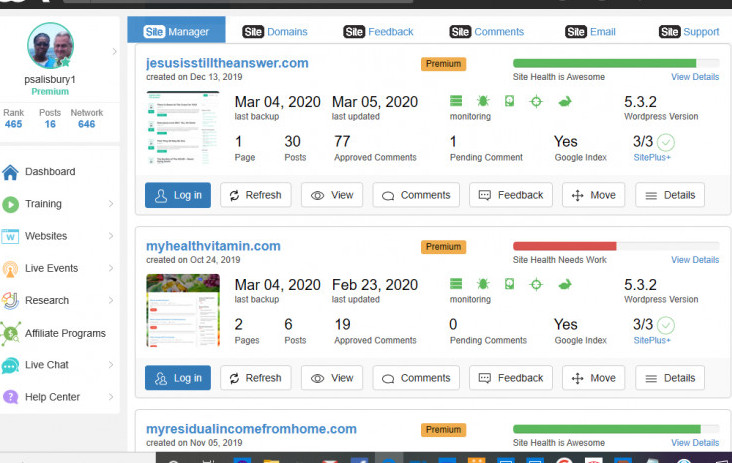Open Feedback for myhealthvitamin.com

511,378
